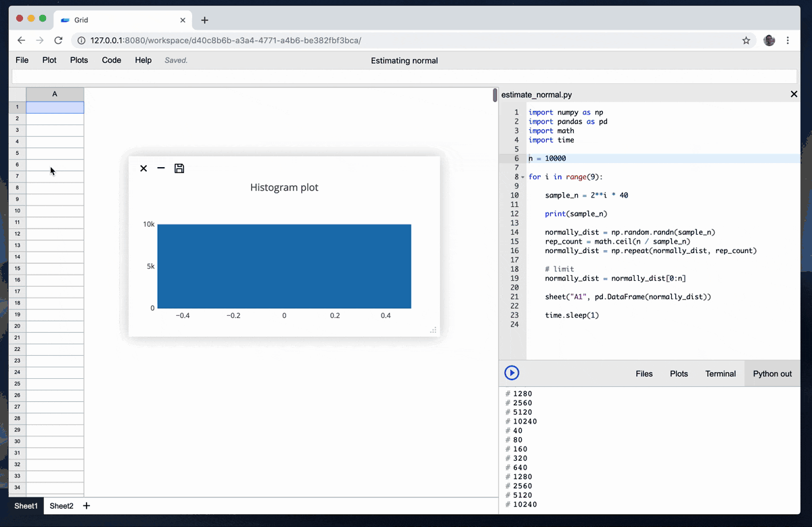812x527 pixels.
Task: Select cell A1 in the spreadsheet
Action: [55, 107]
